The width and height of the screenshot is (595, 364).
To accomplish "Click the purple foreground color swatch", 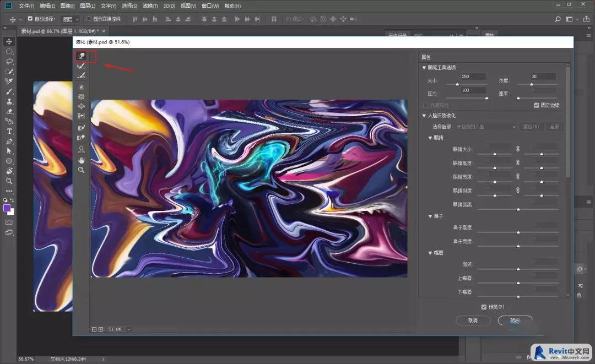I will click(7, 208).
